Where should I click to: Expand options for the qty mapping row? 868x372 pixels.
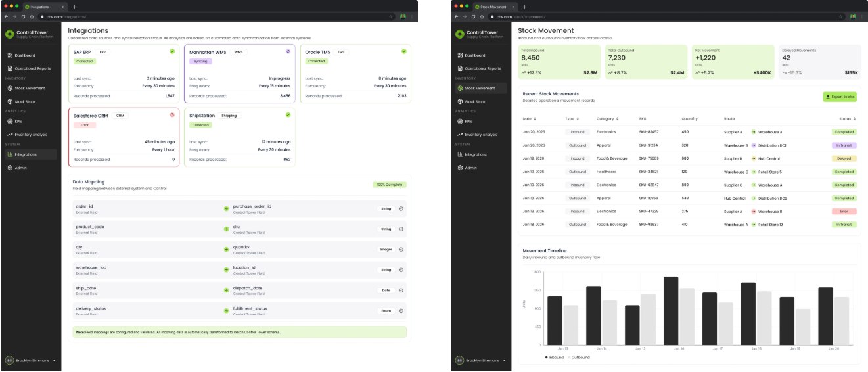tap(401, 250)
